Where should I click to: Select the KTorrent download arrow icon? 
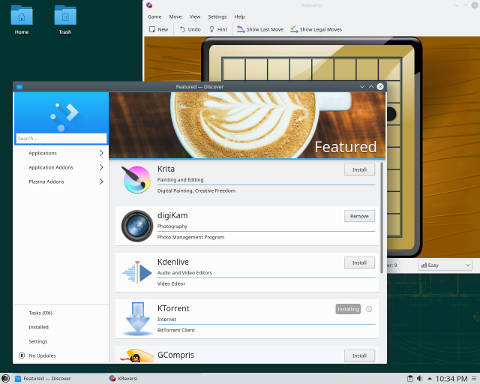pos(137,319)
